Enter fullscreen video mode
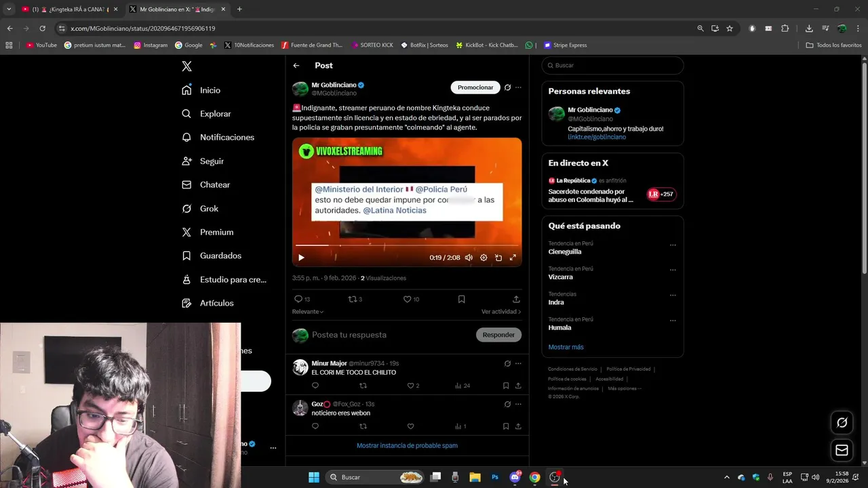868x488 pixels. tap(513, 258)
